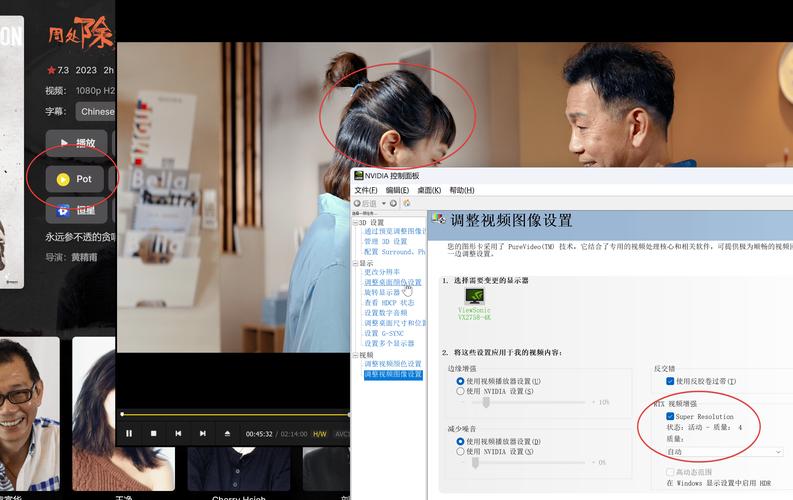Select 使用视频播放器设置(D) under 减少噪音
This screenshot has height=500, width=793.
coord(460,441)
